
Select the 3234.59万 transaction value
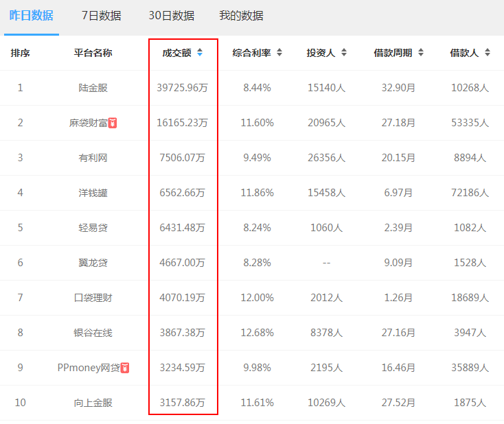pyautogui.click(x=182, y=368)
